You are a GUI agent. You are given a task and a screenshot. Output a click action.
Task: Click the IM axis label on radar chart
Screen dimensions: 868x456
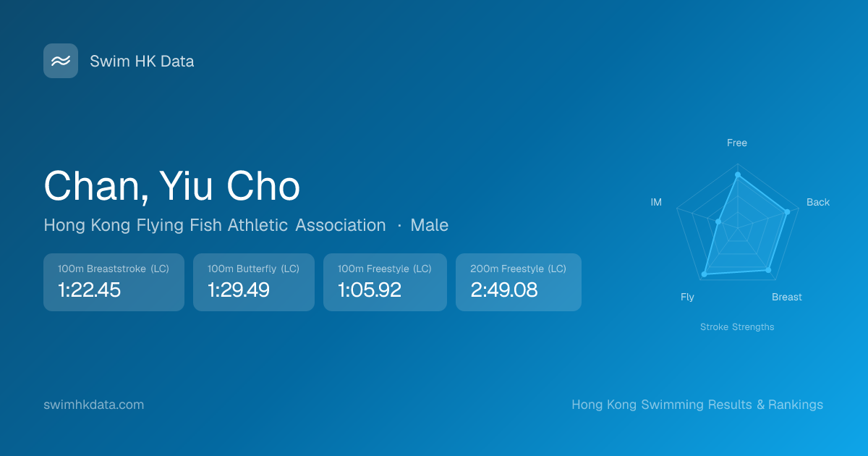click(656, 202)
